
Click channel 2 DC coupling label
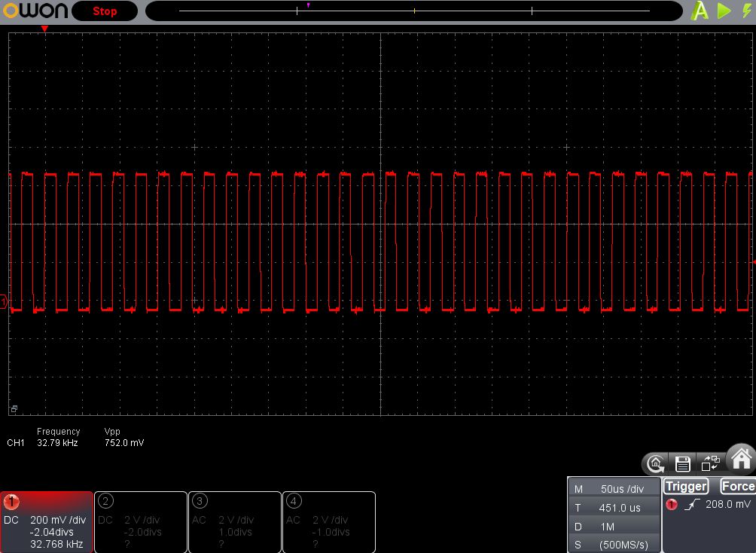pos(105,520)
